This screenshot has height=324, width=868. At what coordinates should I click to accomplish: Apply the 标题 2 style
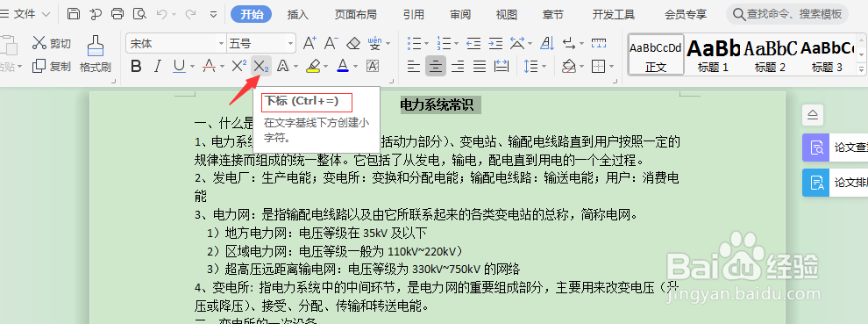tap(770, 54)
